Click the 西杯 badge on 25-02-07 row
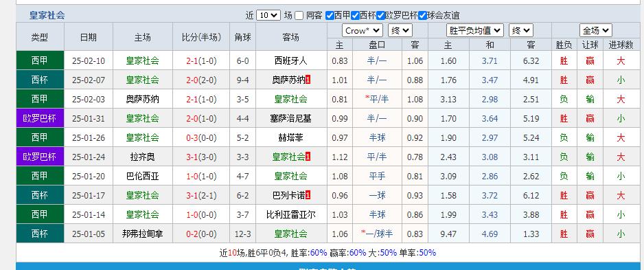Image resolution: width=644 pixels, height=270 pixels. [40, 80]
